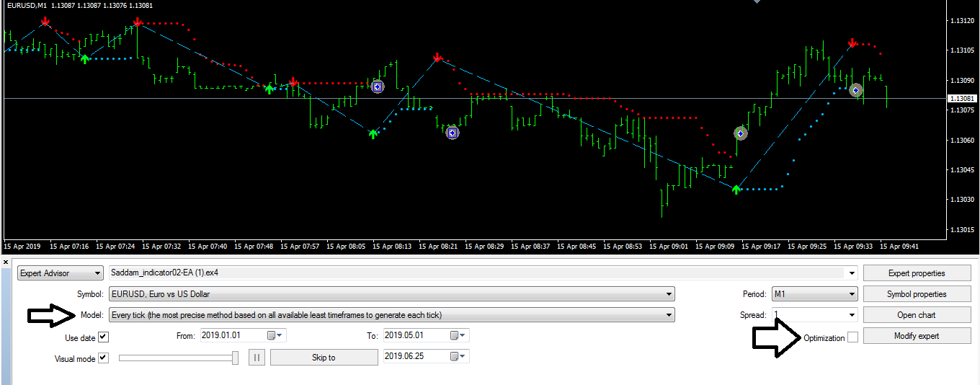Pause the visual backtest playback
The image size is (980, 385).
tap(257, 358)
